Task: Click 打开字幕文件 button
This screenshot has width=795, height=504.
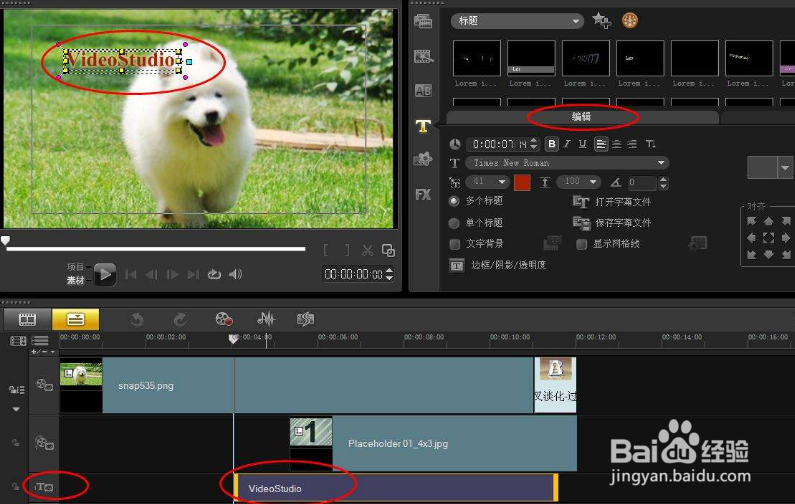Action: coord(611,202)
